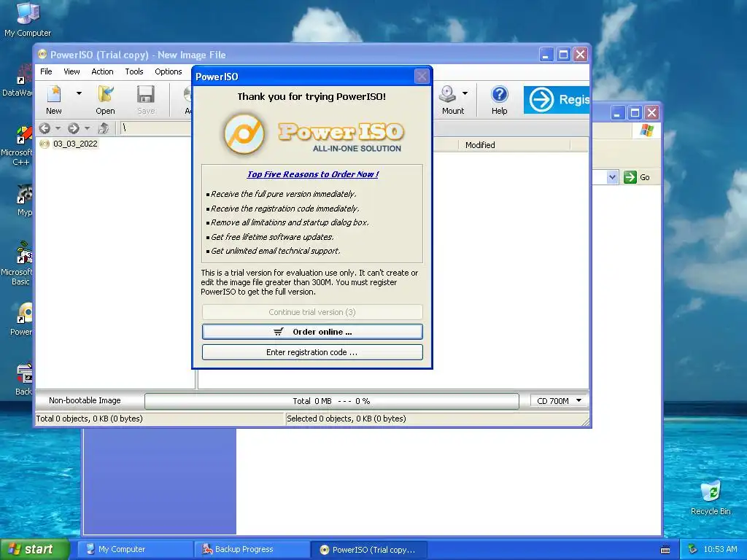Click the Start button

coord(34,549)
